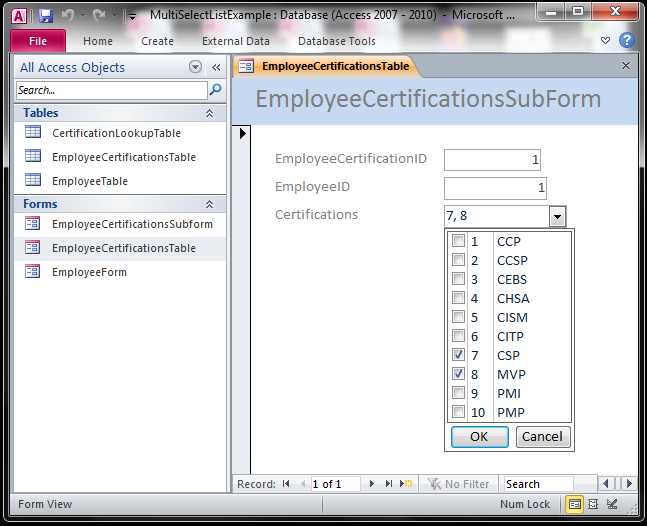Click the MVP text in certification list

(511, 375)
